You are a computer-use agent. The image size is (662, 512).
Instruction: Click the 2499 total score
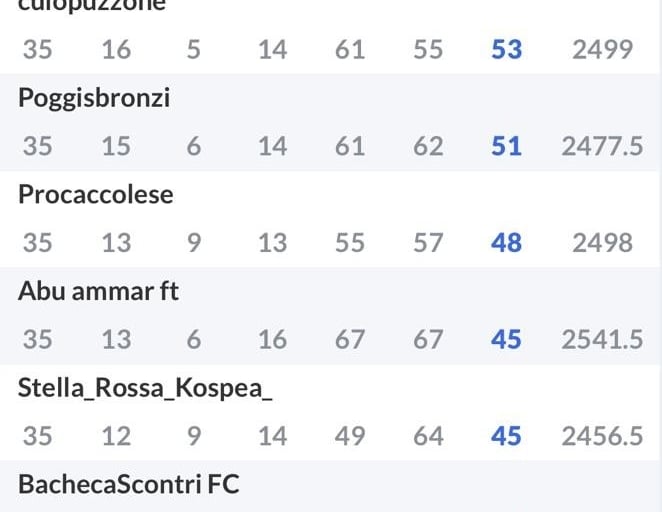602,49
